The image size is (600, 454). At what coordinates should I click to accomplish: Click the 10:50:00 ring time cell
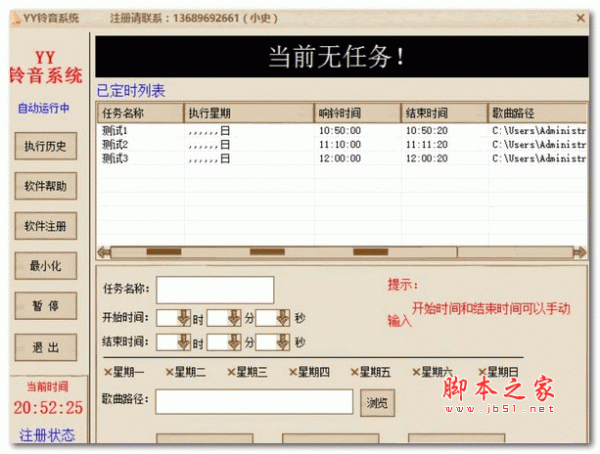pos(340,131)
